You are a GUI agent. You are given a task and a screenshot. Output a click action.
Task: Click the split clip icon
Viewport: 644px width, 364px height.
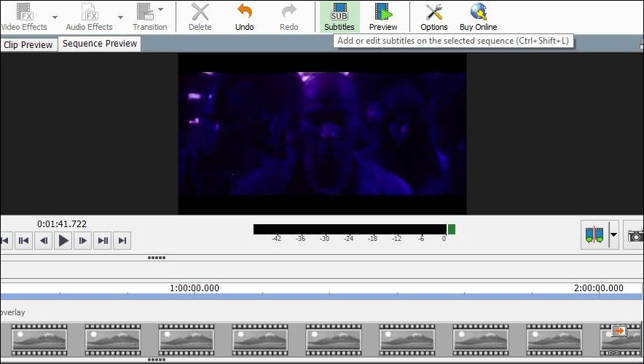pyautogui.click(x=594, y=235)
